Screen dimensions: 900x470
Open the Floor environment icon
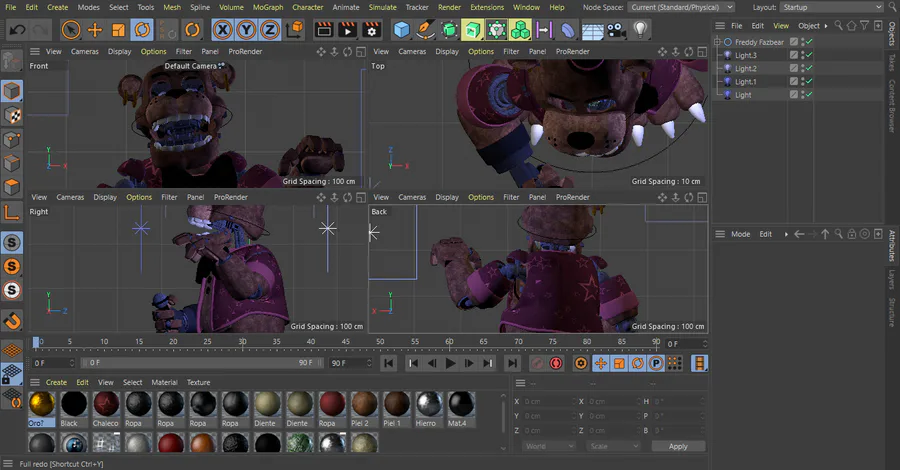coord(592,30)
